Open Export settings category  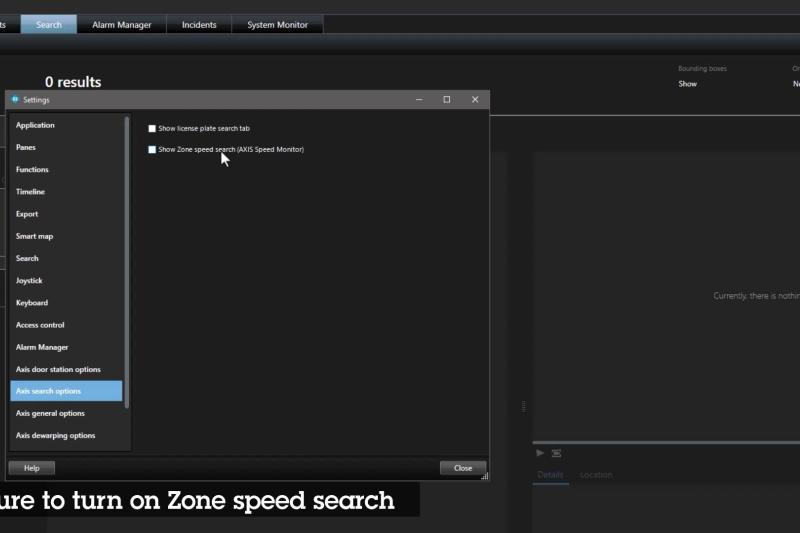(66, 214)
